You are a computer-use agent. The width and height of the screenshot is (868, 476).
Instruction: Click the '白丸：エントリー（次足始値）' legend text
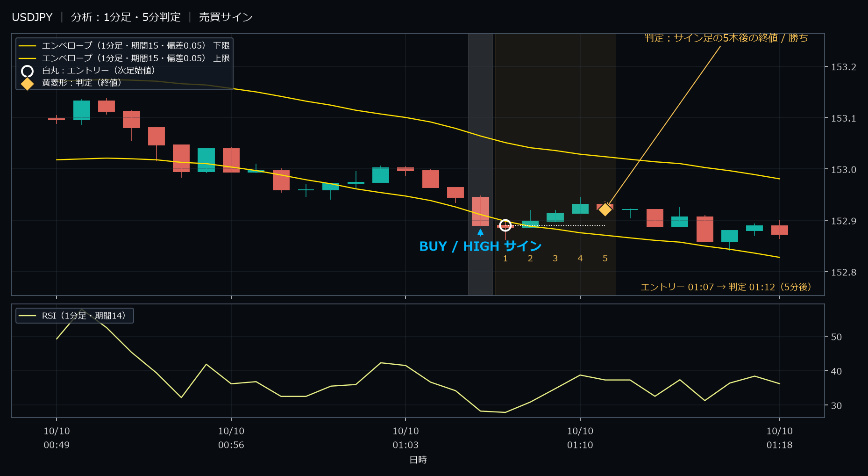99,71
